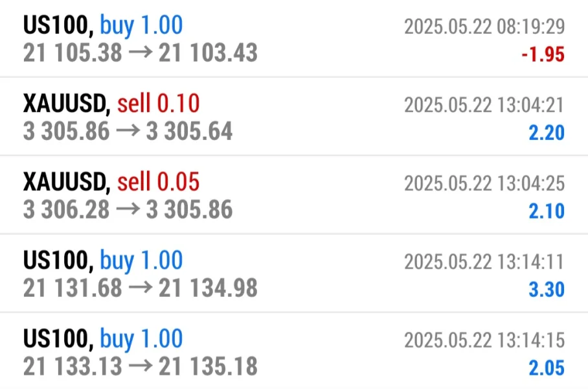Click the 21 105.38 → 21 103.43 price line
The image size is (588, 389).
(140, 53)
